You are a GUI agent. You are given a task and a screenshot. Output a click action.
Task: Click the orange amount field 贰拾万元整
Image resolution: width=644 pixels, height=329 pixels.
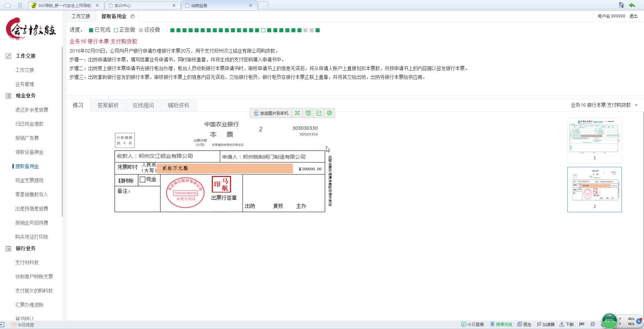[x=225, y=168]
